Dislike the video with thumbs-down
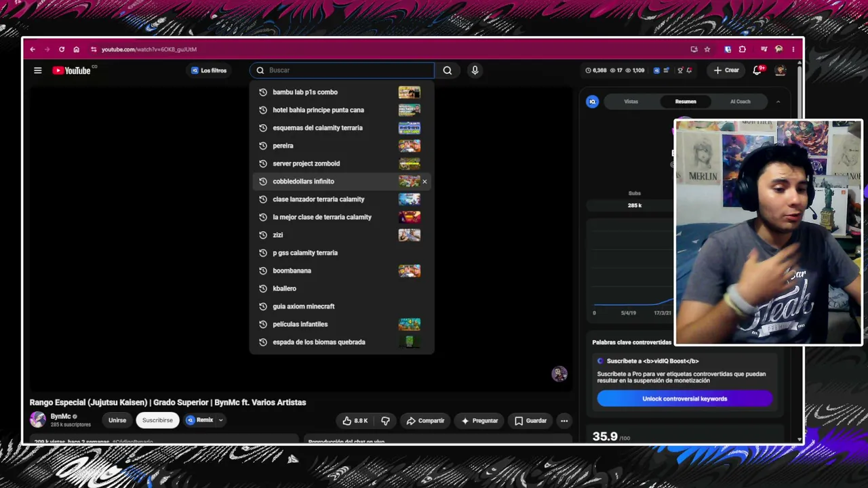Image resolution: width=868 pixels, height=488 pixels. tap(385, 421)
